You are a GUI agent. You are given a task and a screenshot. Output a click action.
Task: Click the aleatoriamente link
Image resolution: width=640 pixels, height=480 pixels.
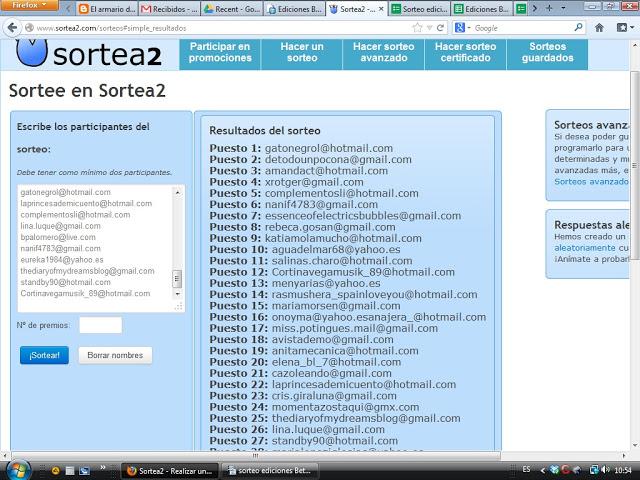tap(584, 248)
